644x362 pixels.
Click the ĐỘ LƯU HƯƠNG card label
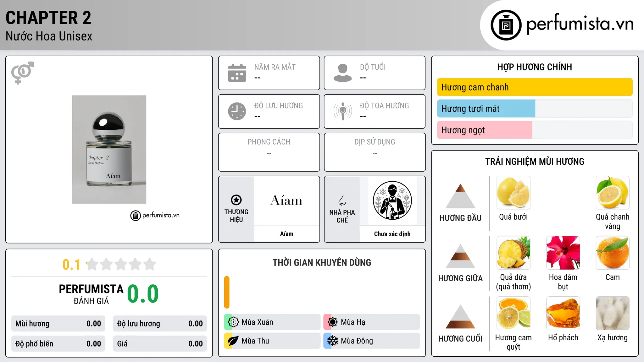pos(279,106)
